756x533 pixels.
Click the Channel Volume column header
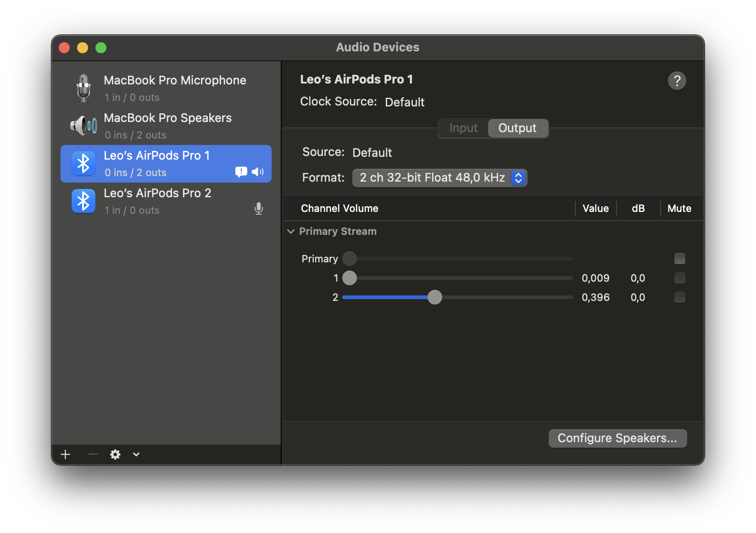point(339,208)
